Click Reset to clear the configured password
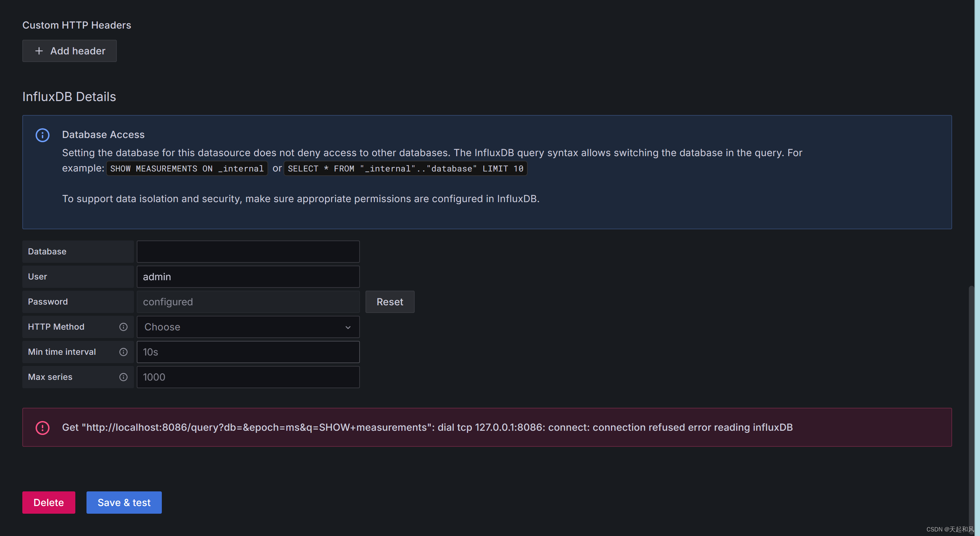The width and height of the screenshot is (980, 536). click(x=390, y=301)
